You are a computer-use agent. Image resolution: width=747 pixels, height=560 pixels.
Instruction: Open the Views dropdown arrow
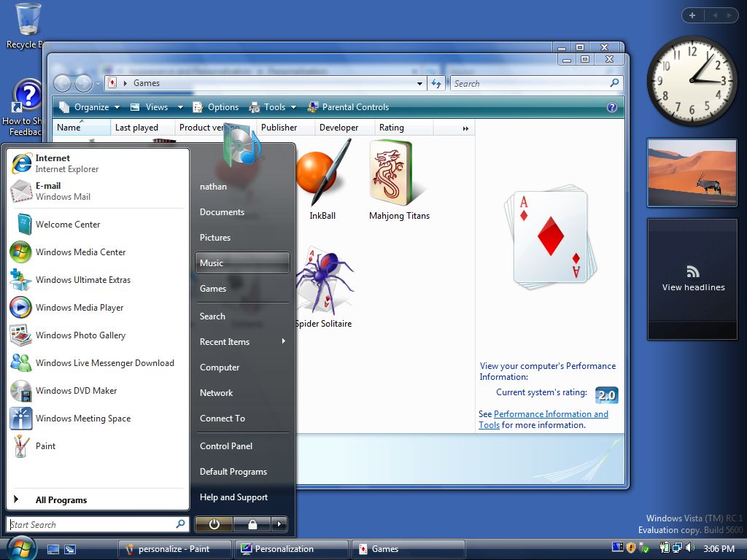click(180, 107)
